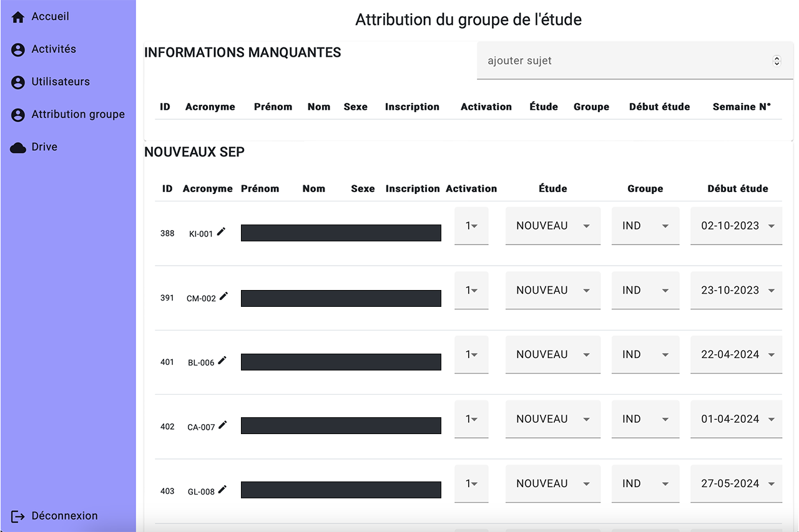
Task: Click the 'INFORMATIONS MANQUANTES' heading
Action: (243, 53)
